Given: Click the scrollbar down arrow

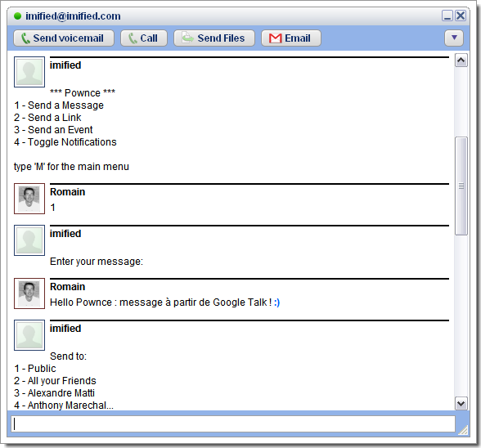Looking at the screenshot, I should click(x=461, y=404).
